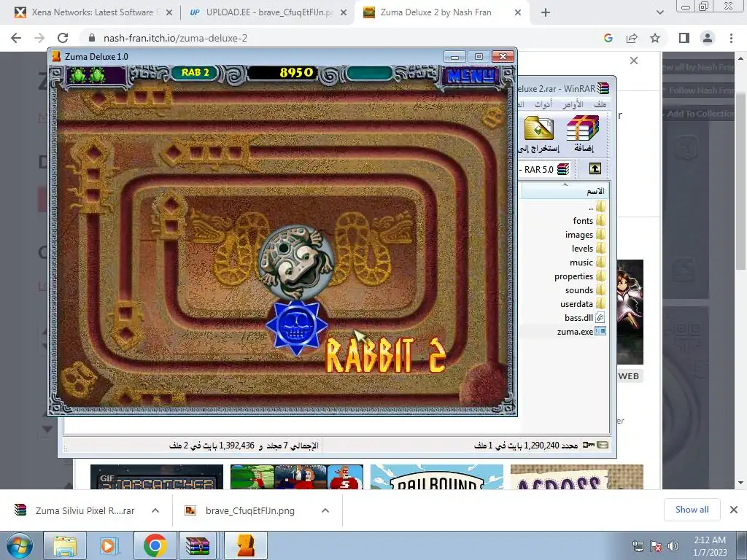Open the File menu in WinRAR
747x560 pixels.
[600, 104]
